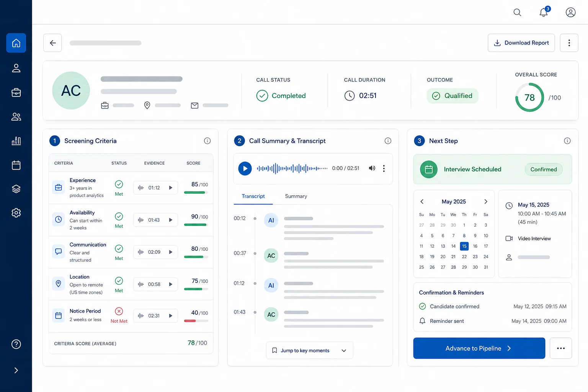
Task: Open the bar chart Analytics sidebar icon
Action: point(16,141)
